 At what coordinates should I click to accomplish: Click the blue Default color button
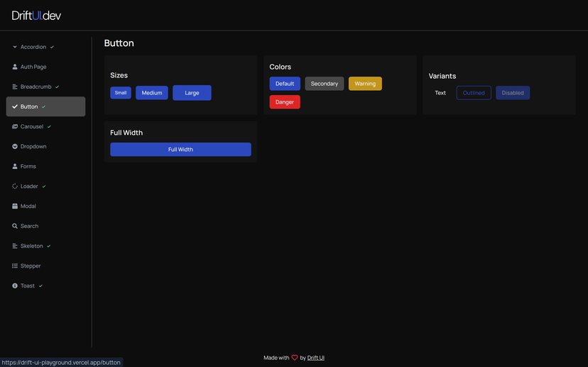(285, 84)
